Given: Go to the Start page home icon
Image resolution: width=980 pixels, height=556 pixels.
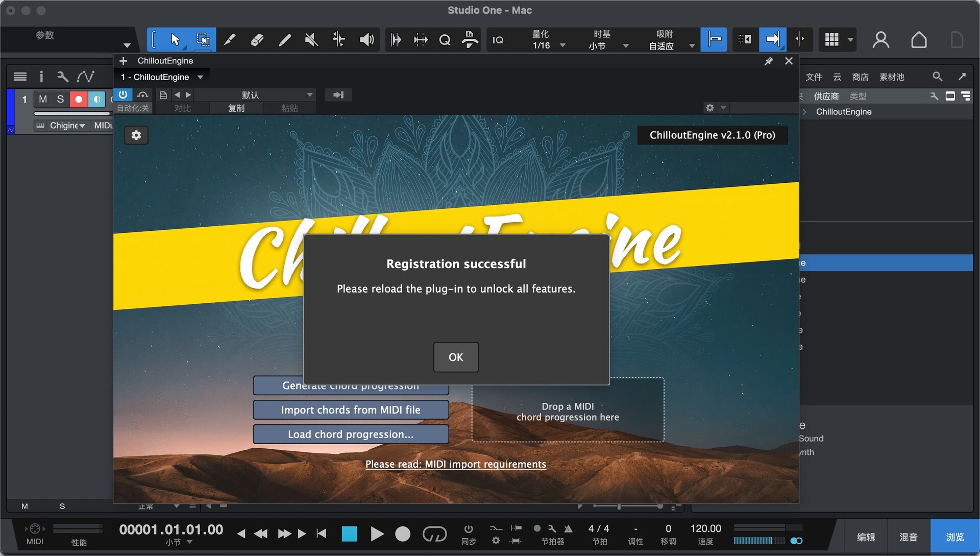Looking at the screenshot, I should point(919,39).
